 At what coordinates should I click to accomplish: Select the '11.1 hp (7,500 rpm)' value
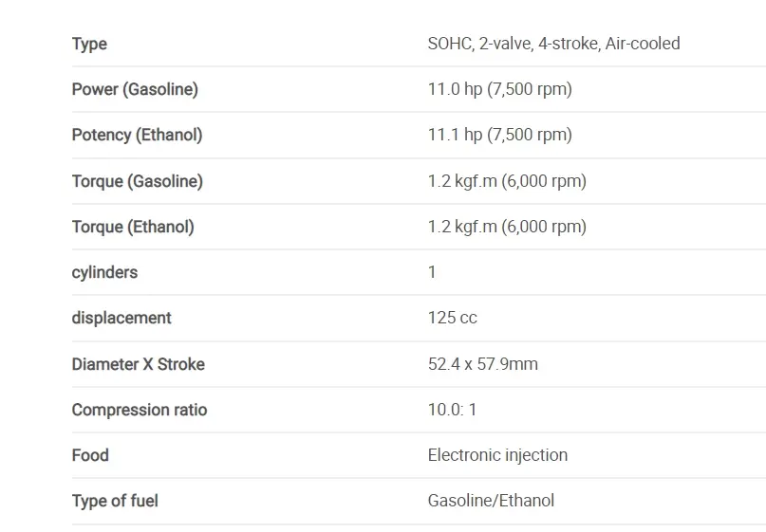[x=500, y=135]
